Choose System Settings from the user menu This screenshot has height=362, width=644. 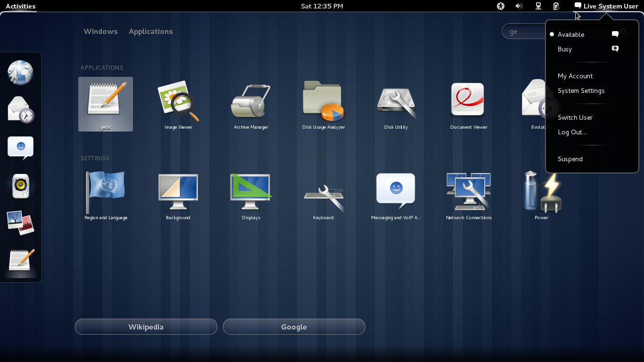pos(581,90)
